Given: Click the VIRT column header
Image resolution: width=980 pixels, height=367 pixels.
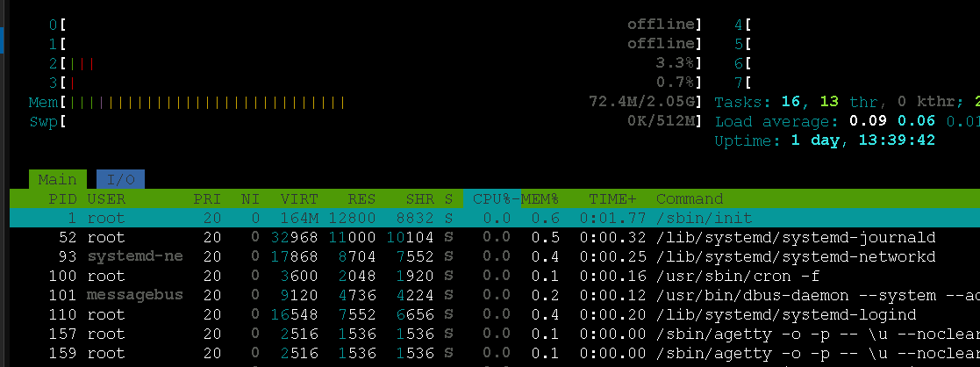Looking at the screenshot, I should pyautogui.click(x=299, y=199).
